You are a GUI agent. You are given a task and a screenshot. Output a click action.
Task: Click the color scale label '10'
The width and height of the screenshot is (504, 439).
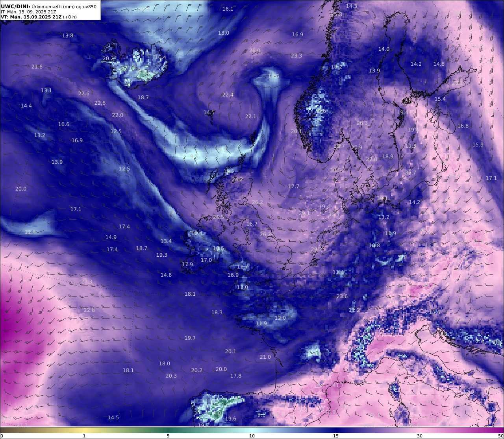[x=252, y=436]
